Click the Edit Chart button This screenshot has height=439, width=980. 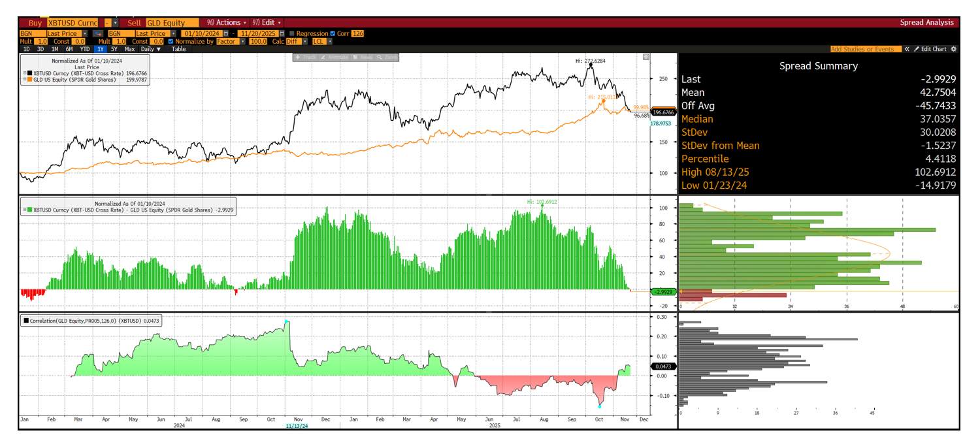(x=930, y=49)
